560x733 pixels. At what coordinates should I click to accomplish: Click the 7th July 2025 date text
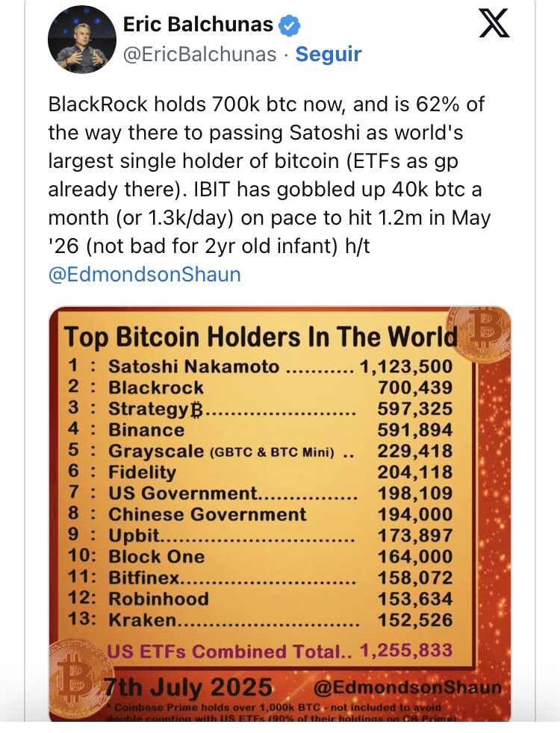[x=188, y=687]
